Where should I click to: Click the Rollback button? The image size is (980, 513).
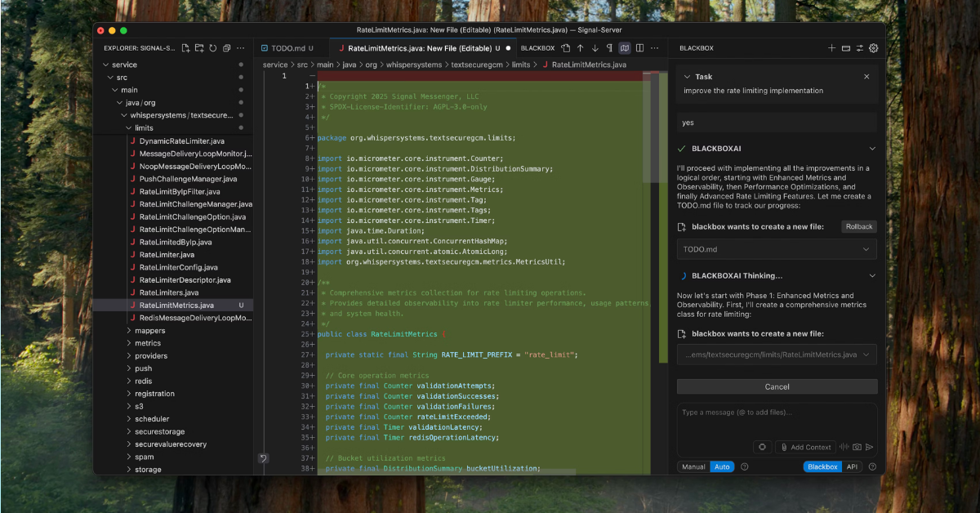859,226
